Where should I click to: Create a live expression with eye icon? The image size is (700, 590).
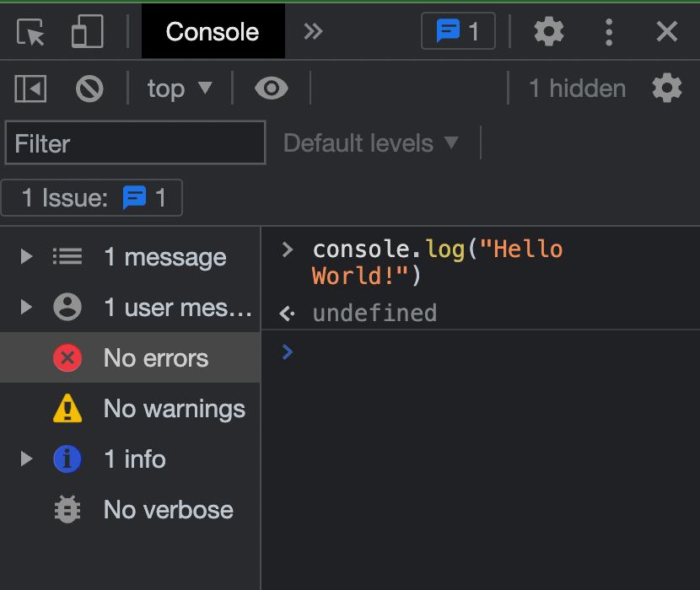pyautogui.click(x=271, y=88)
